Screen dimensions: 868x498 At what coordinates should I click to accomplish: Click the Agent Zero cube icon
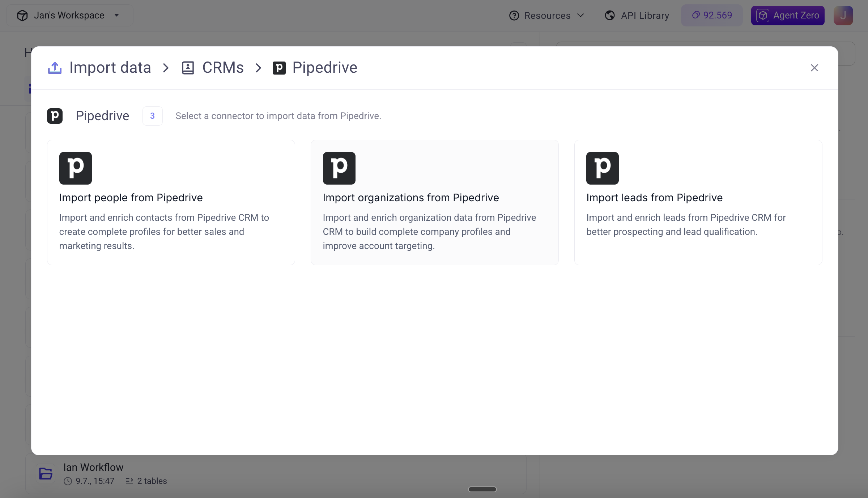(x=762, y=15)
